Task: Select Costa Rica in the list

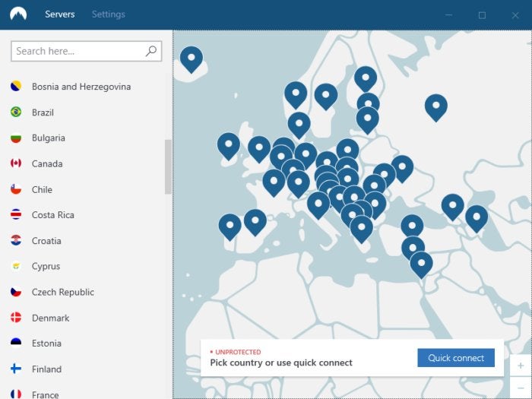Action: click(53, 215)
